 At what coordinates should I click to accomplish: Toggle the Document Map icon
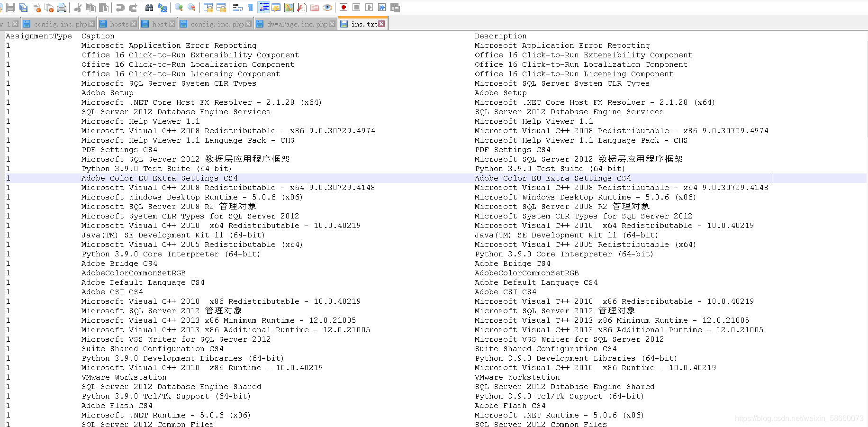coord(289,8)
